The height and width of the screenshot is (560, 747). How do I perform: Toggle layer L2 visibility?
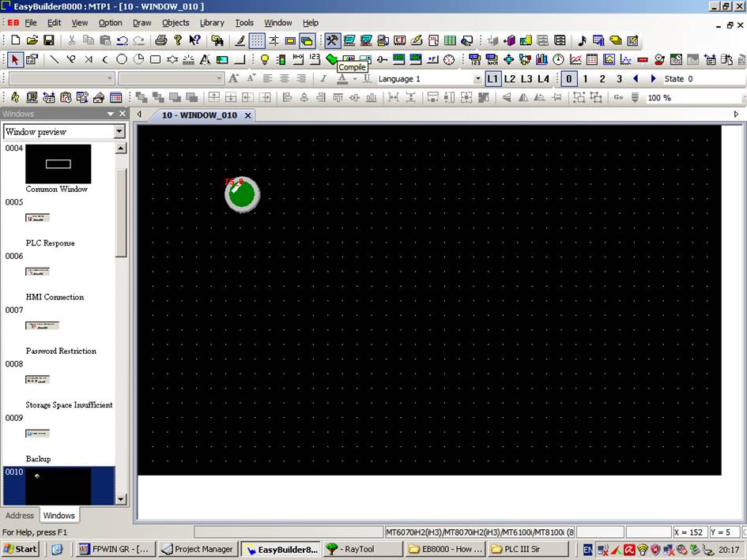pos(510,79)
